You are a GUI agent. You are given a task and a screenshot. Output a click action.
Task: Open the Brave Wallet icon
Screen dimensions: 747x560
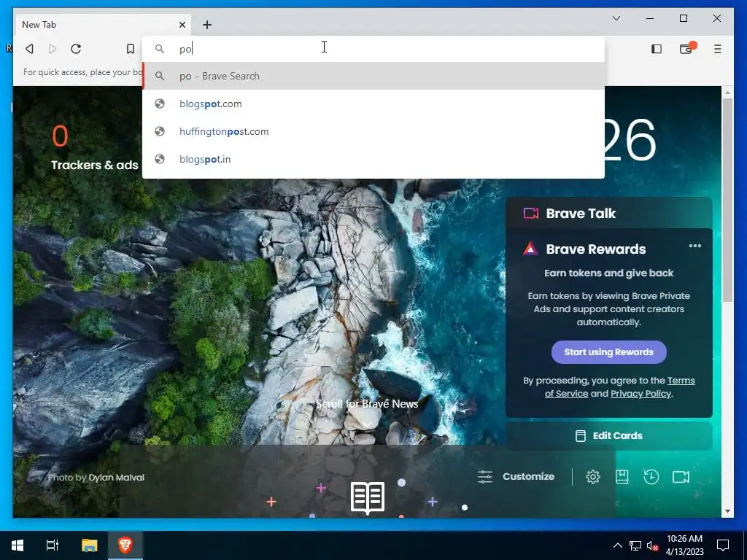pyautogui.click(x=686, y=49)
